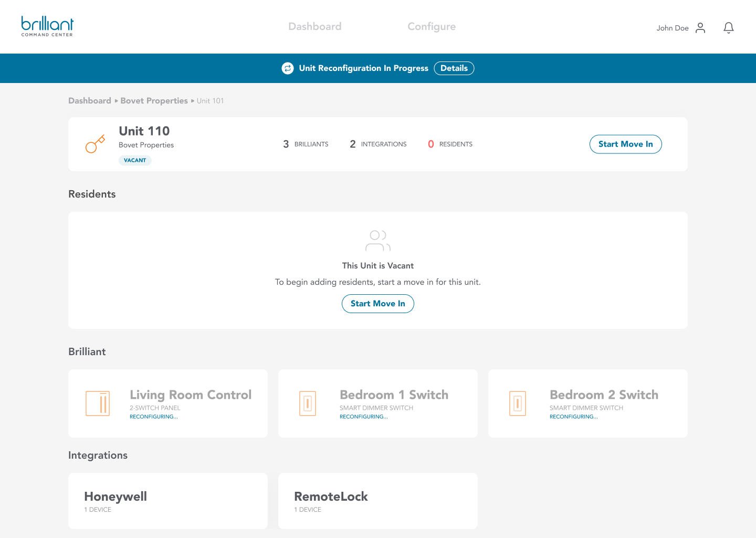Image resolution: width=756 pixels, height=538 pixels.
Task: Go to the Dashboard nav tab
Action: click(x=315, y=26)
